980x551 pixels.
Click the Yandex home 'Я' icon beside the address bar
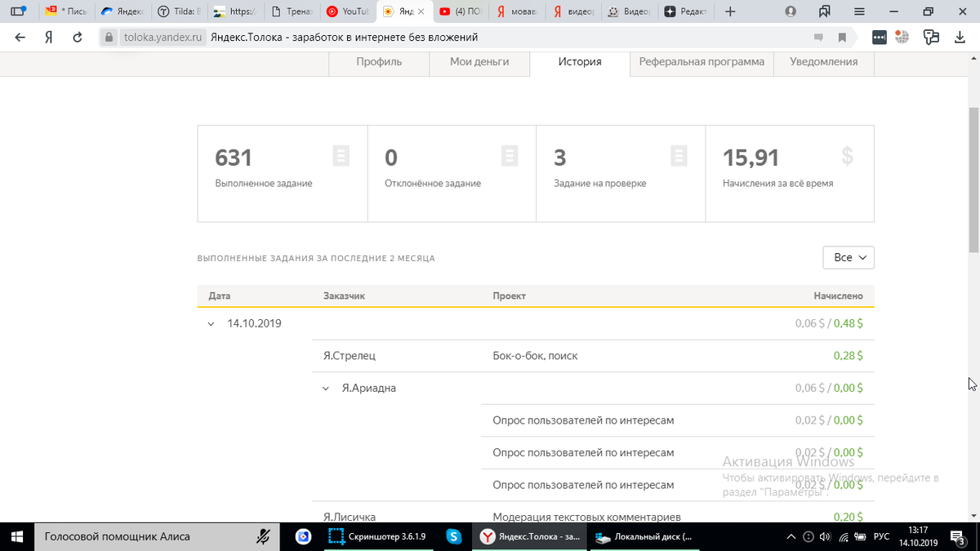49,38
